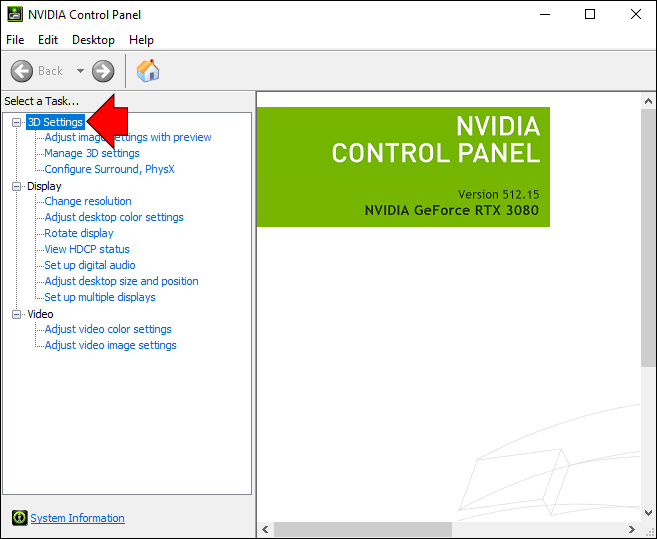
Task: Minimize the NVIDIA Control Panel window
Action: tap(545, 14)
